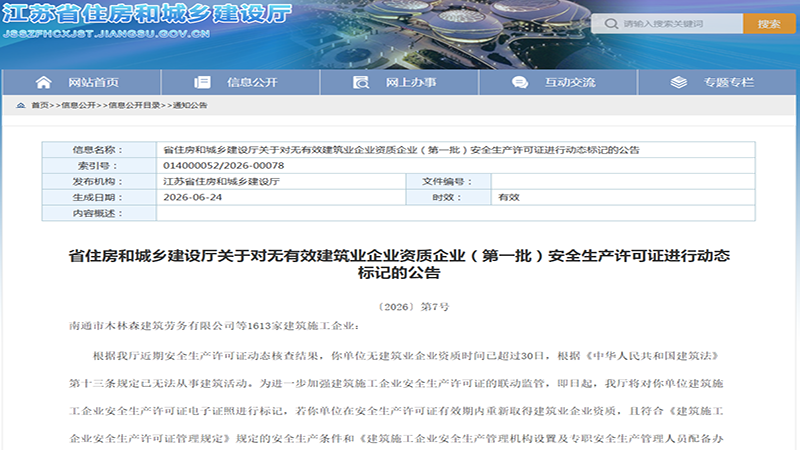Click the 文件编号 label cell
Viewport: 800px width, 450px height.
pyautogui.click(x=448, y=181)
